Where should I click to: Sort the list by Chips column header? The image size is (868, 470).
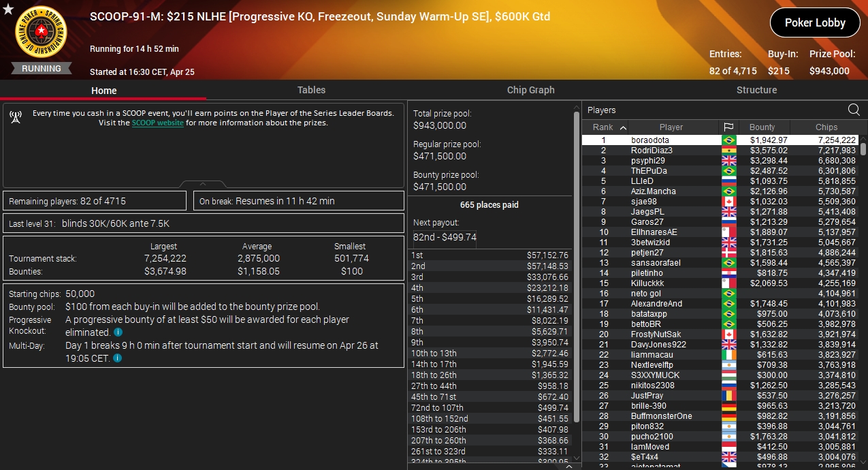pos(826,127)
